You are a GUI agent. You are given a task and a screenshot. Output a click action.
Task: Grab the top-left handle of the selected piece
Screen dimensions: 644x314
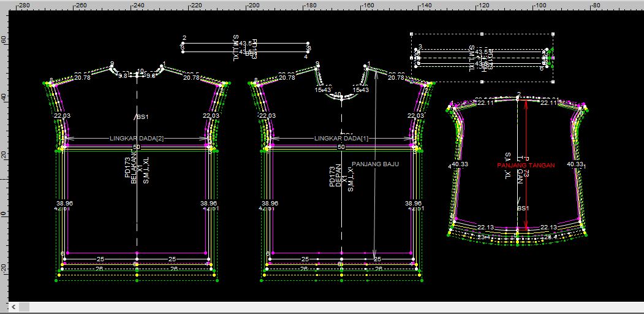tap(411, 34)
